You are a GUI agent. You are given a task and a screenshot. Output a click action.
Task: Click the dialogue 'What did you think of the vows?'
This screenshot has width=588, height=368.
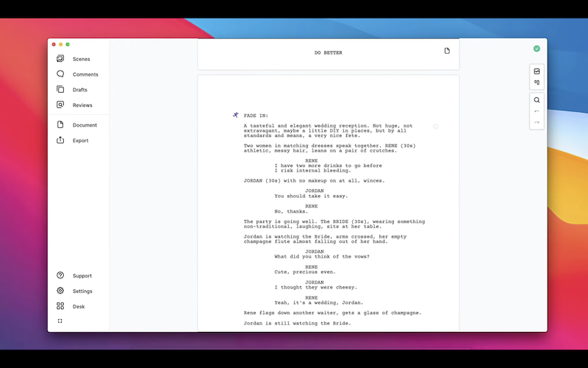point(322,256)
